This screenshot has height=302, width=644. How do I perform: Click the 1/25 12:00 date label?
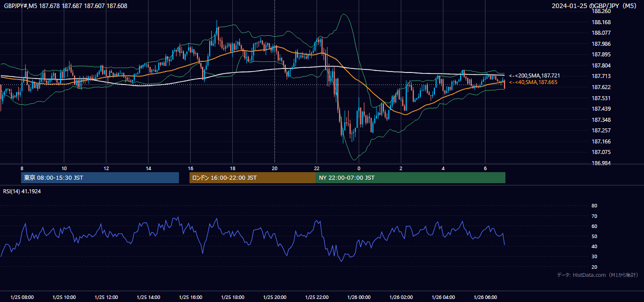pyautogui.click(x=106, y=297)
